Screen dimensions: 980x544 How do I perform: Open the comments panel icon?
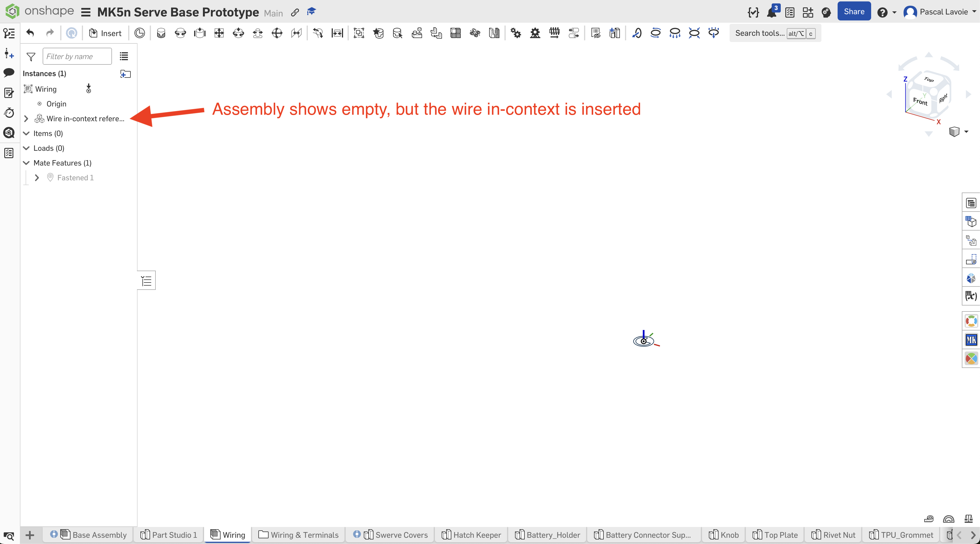pos(9,72)
